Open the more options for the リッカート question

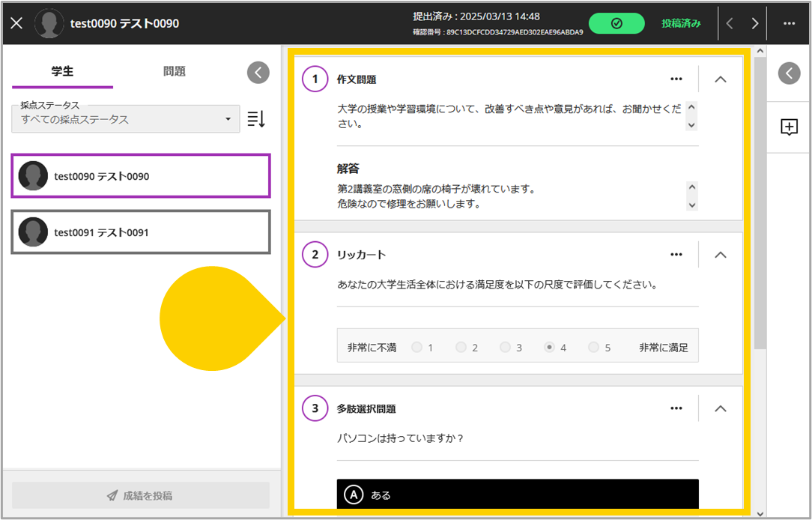676,254
